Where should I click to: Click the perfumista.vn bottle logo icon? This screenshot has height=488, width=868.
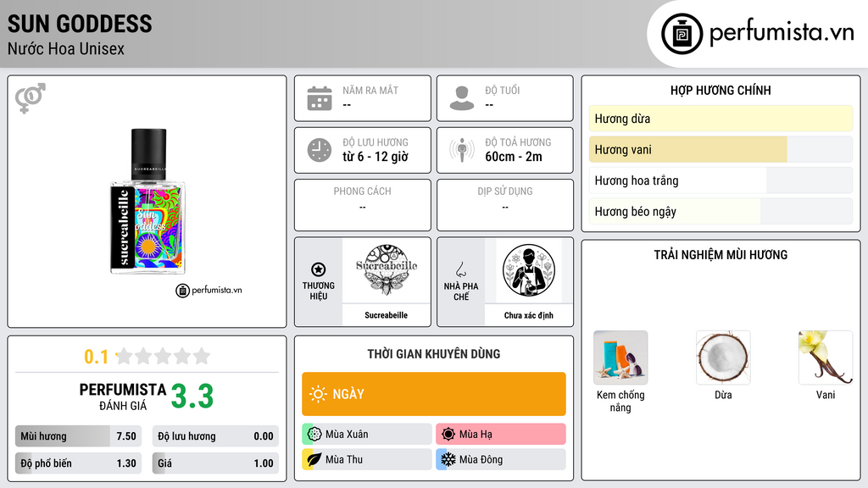click(x=682, y=34)
